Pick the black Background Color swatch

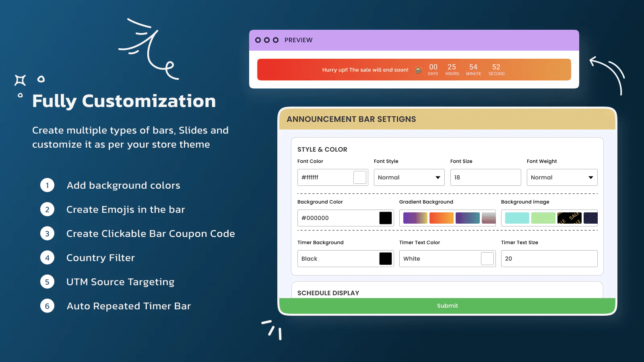386,218
